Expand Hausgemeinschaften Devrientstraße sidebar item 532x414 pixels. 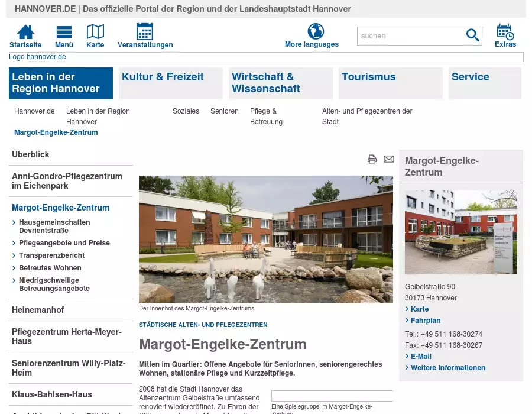click(x=54, y=227)
